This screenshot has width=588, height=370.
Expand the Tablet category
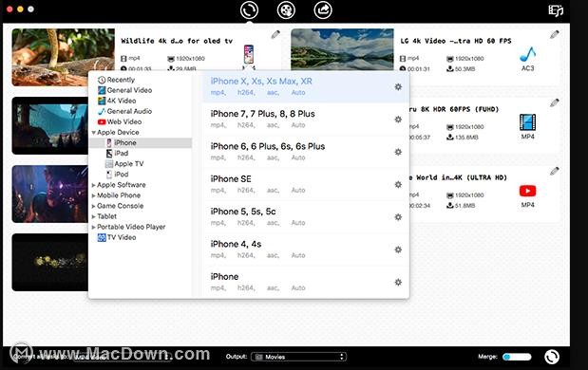tap(93, 216)
